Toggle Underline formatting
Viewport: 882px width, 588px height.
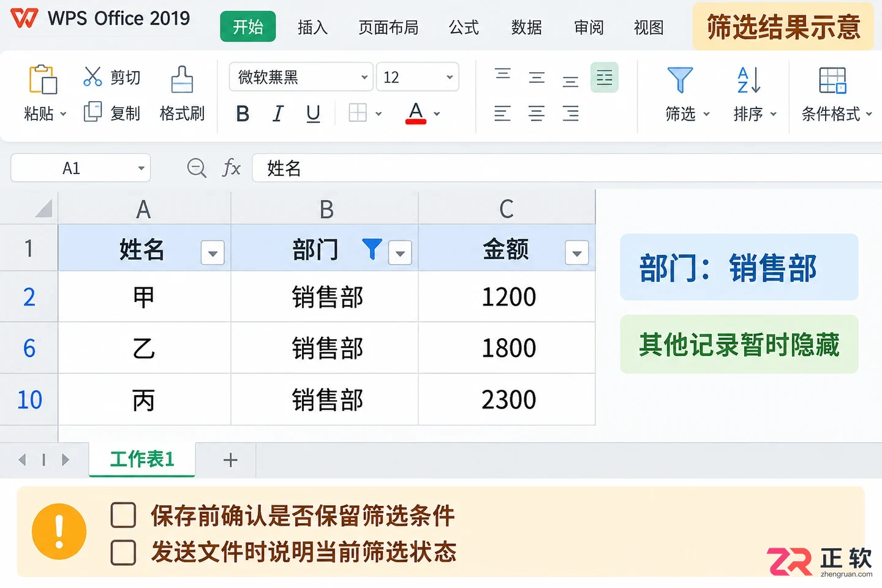(313, 113)
